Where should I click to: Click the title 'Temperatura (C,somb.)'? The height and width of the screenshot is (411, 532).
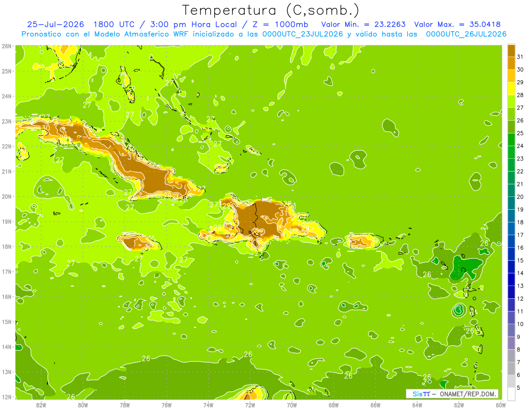point(271,10)
